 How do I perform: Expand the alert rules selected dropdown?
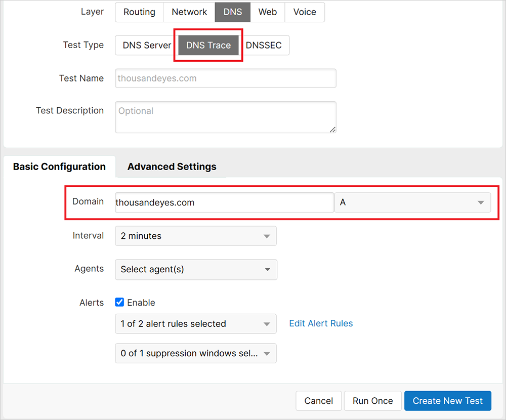coord(195,324)
